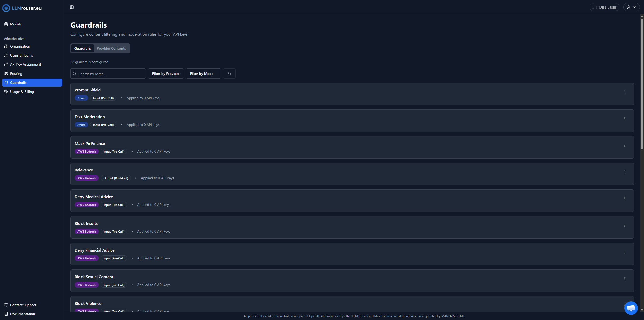Viewport: 644px width, 320px height.
Task: Switch to the Provider Consents tab
Action: pyautogui.click(x=111, y=48)
